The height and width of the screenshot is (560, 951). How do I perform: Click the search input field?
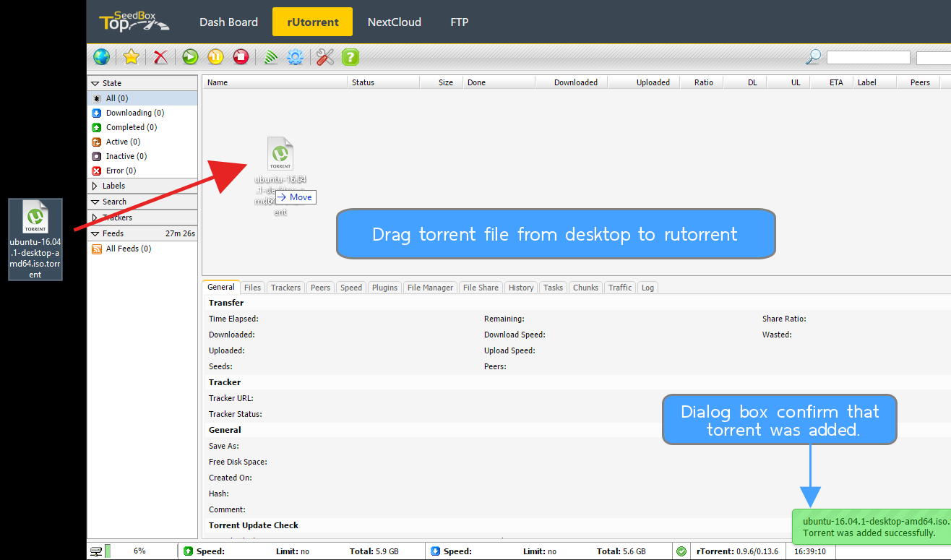click(x=869, y=57)
